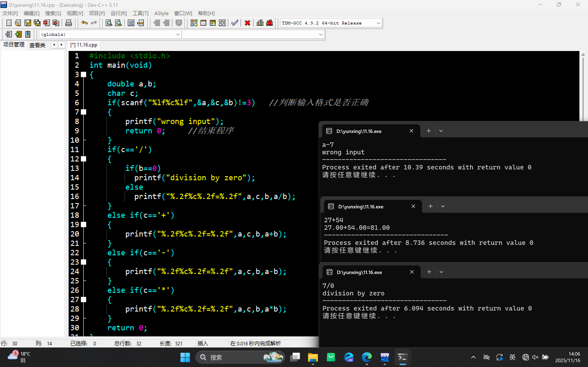588x367 pixels.
Task: Click the Undo arrow icon
Action: [84, 23]
